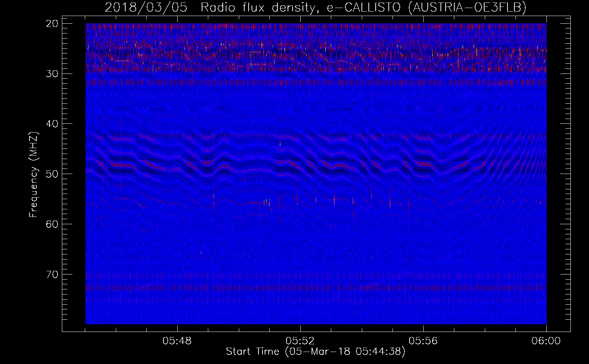Image resolution: width=589 pixels, height=364 pixels.
Task: Click the 50 frequency tick label
Action: (x=52, y=174)
